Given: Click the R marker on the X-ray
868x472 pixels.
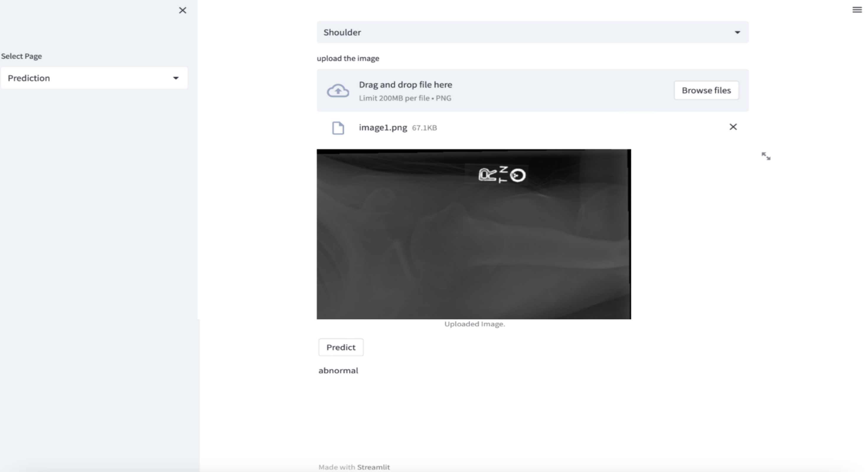Looking at the screenshot, I should tap(487, 175).
